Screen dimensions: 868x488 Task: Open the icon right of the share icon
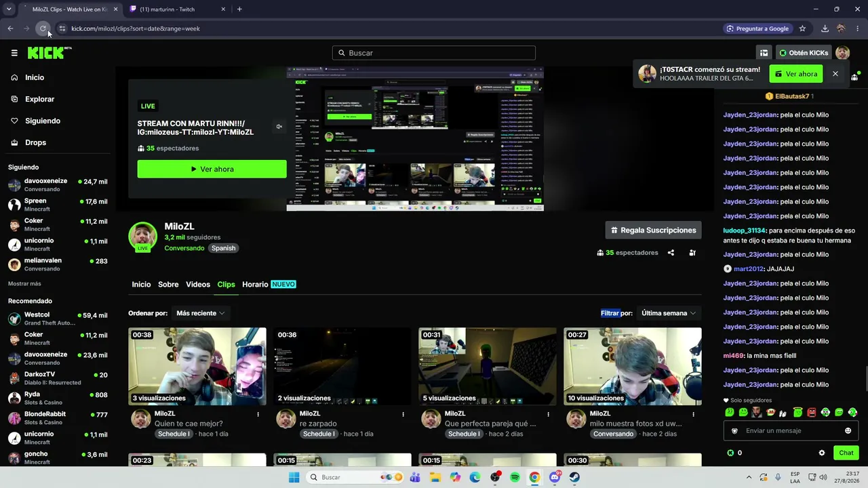click(x=692, y=253)
